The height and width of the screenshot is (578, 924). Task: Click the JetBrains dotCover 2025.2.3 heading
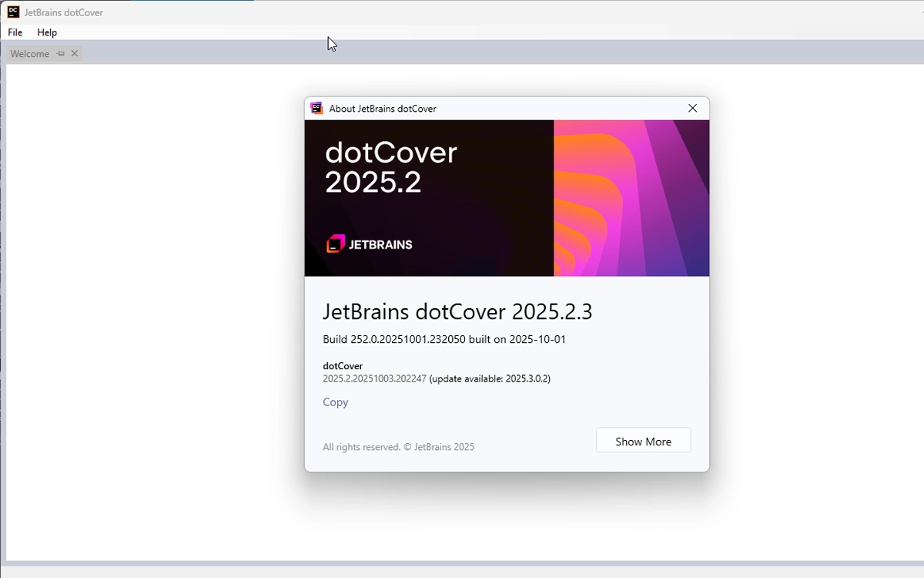tap(457, 312)
